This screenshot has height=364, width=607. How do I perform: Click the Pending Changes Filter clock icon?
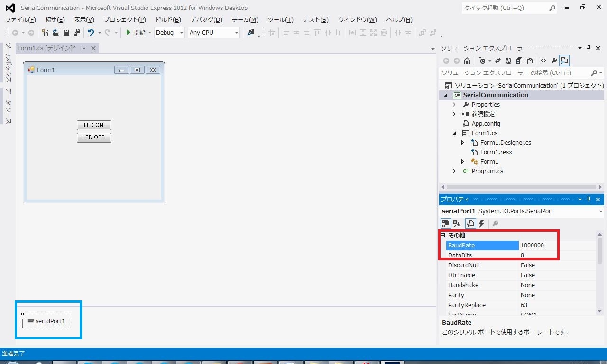[483, 61]
